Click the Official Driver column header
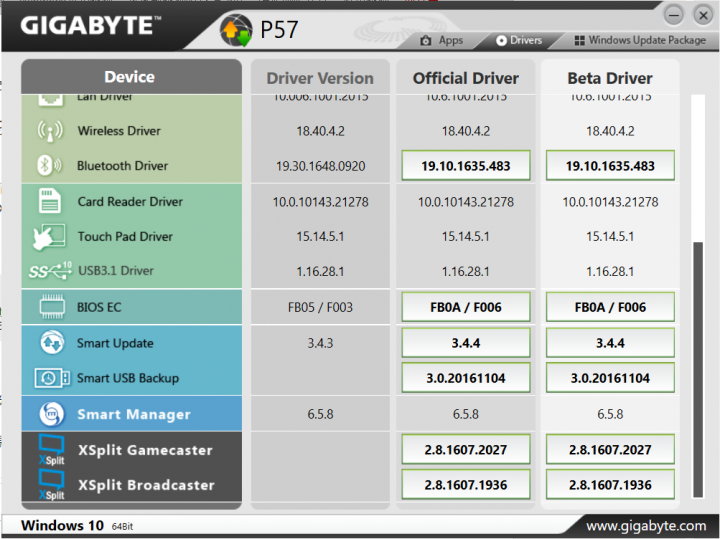This screenshot has width=720, height=539. click(466, 78)
